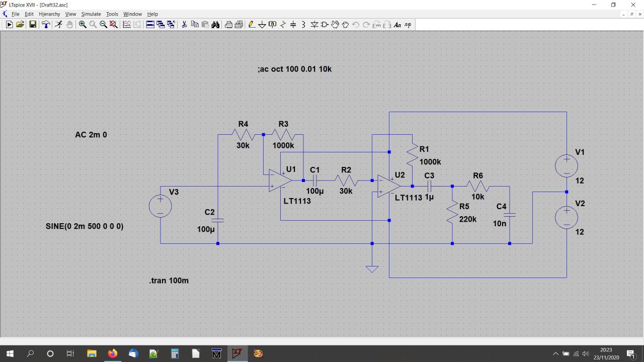Viewport: 644px width, 362px height.
Task: Open the Windows Start menu
Action: (10, 353)
